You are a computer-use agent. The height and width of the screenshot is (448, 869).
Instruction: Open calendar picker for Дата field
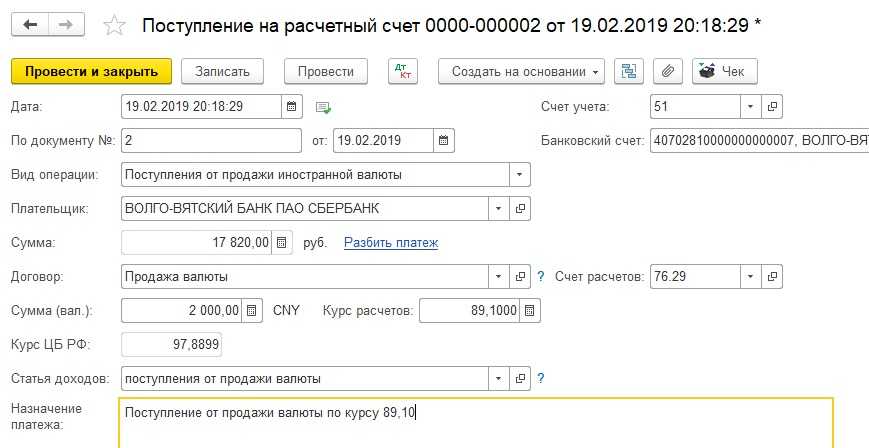[x=291, y=106]
